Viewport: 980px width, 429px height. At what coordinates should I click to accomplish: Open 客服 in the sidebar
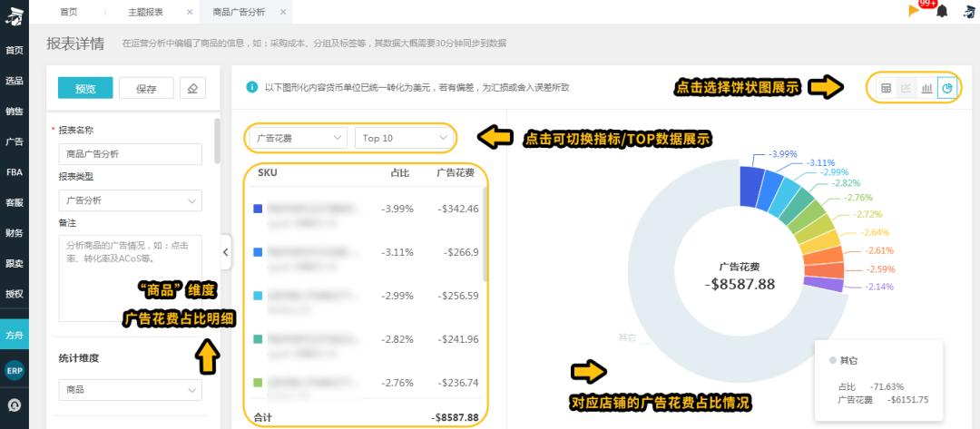15,202
